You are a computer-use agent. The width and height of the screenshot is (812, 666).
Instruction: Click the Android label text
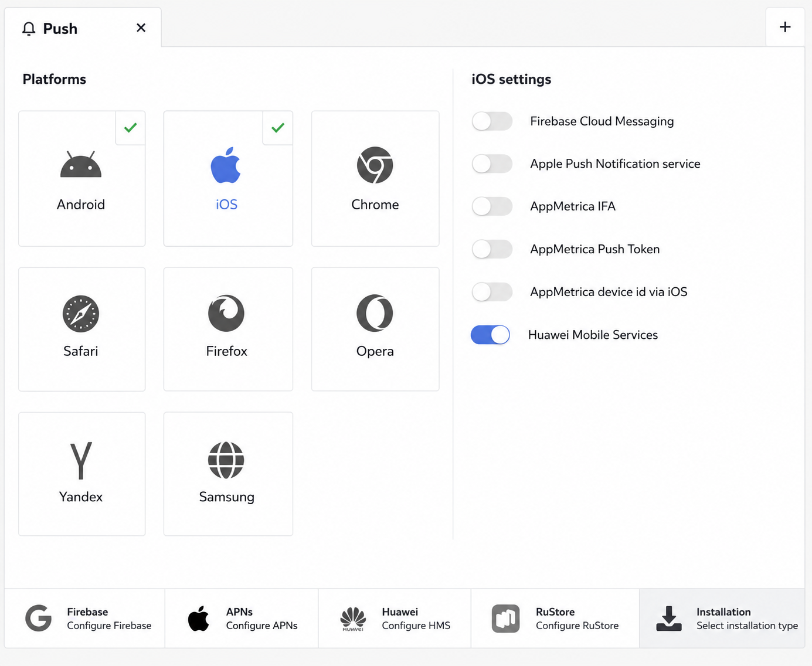[x=81, y=205]
